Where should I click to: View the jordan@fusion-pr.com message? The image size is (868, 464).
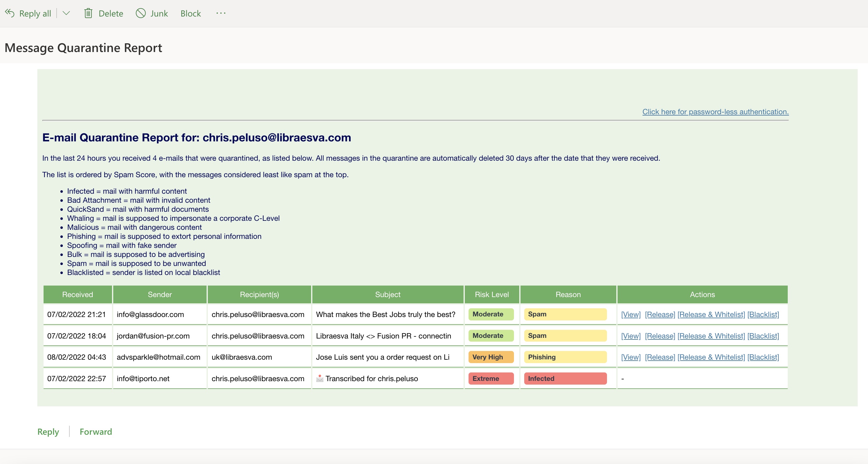[631, 336]
